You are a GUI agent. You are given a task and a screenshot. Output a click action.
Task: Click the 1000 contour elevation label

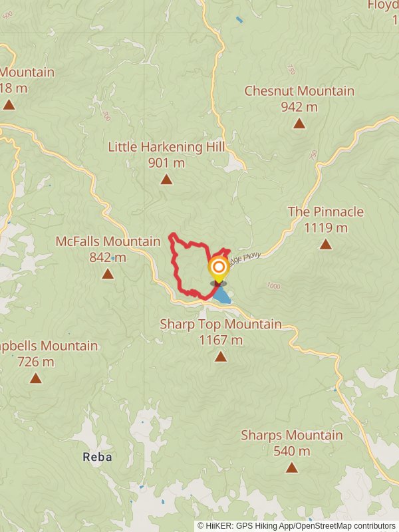coord(274,286)
